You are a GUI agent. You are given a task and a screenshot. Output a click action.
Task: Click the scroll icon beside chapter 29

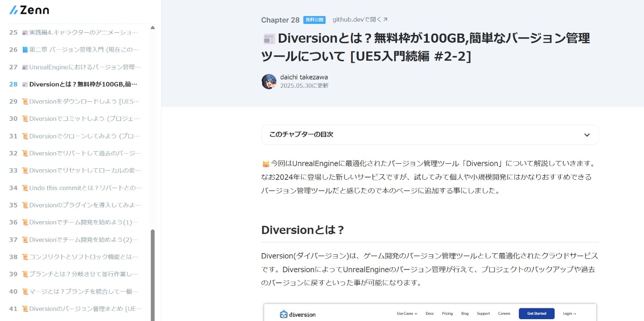[25, 102]
